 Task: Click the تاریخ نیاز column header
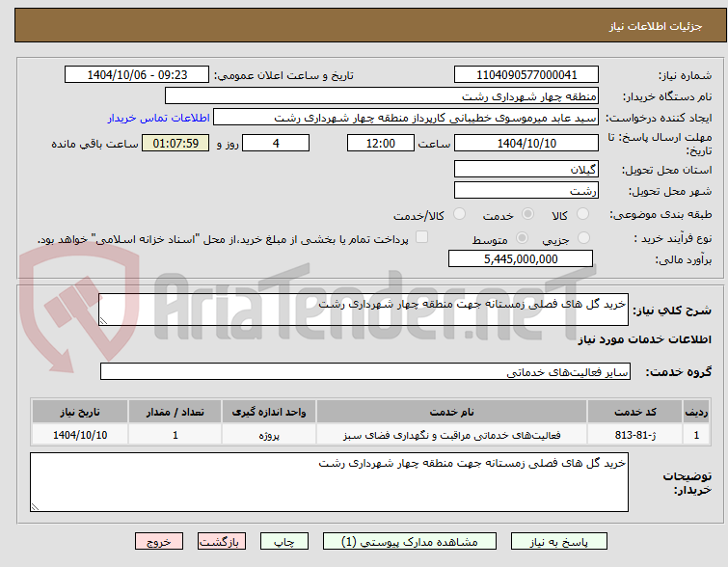coord(80,412)
